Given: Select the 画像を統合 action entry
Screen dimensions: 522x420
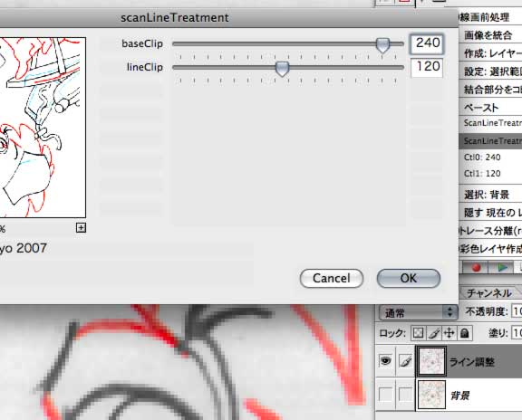Looking at the screenshot, I should pyautogui.click(x=490, y=35).
